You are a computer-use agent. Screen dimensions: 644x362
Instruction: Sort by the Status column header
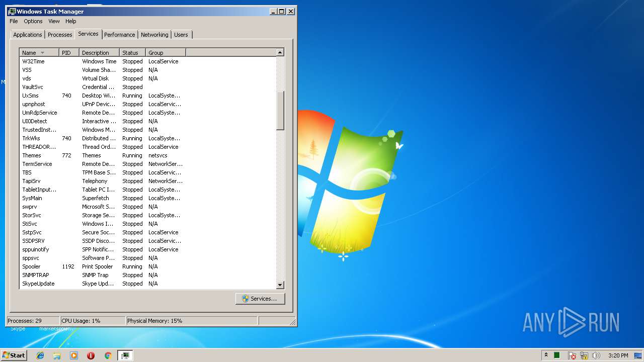click(x=133, y=52)
